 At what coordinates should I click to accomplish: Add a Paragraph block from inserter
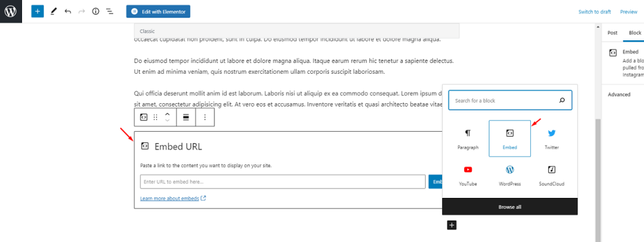click(468, 139)
